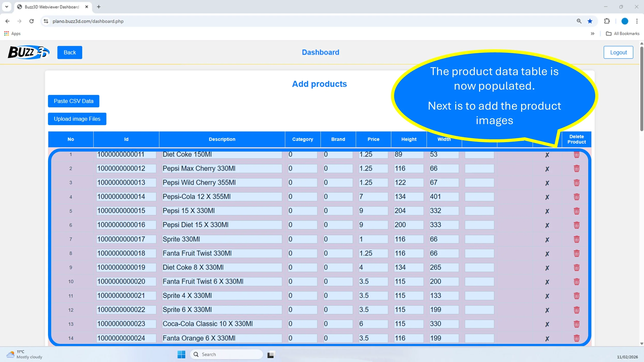This screenshot has width=644, height=362.
Task: Bookmark this page with the star icon
Action: tap(590, 21)
